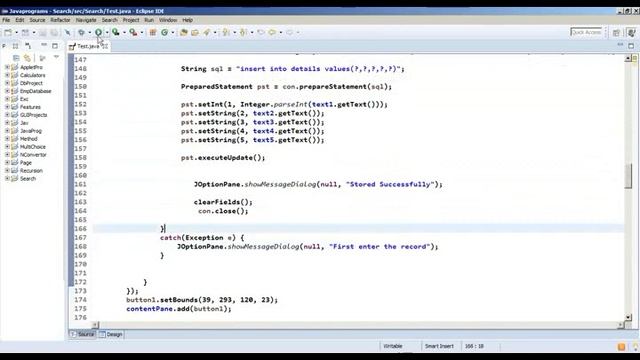Open Package Explorer view menu arrow
The width and height of the screenshot is (640, 360).
(x=56, y=58)
